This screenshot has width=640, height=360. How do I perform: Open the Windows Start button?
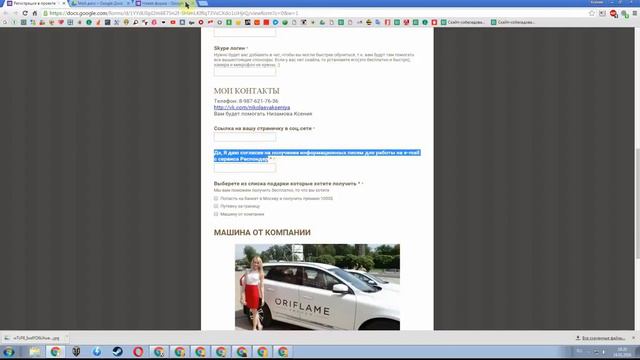click(x=9, y=351)
